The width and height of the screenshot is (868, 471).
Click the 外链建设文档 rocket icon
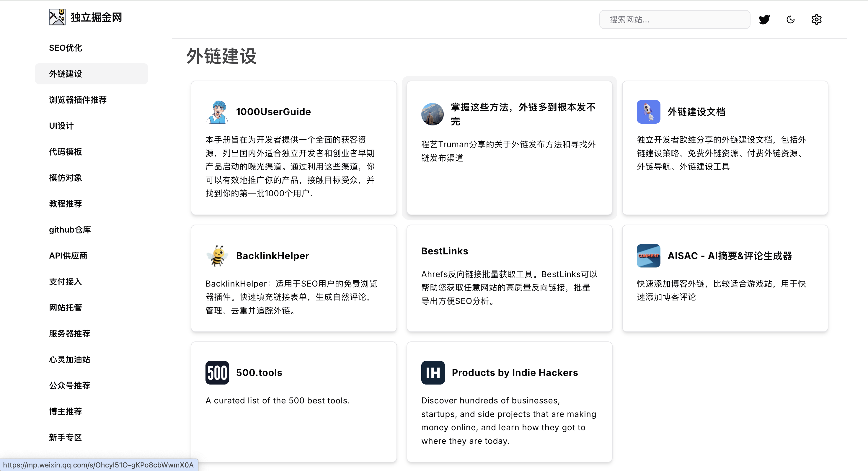(648, 112)
